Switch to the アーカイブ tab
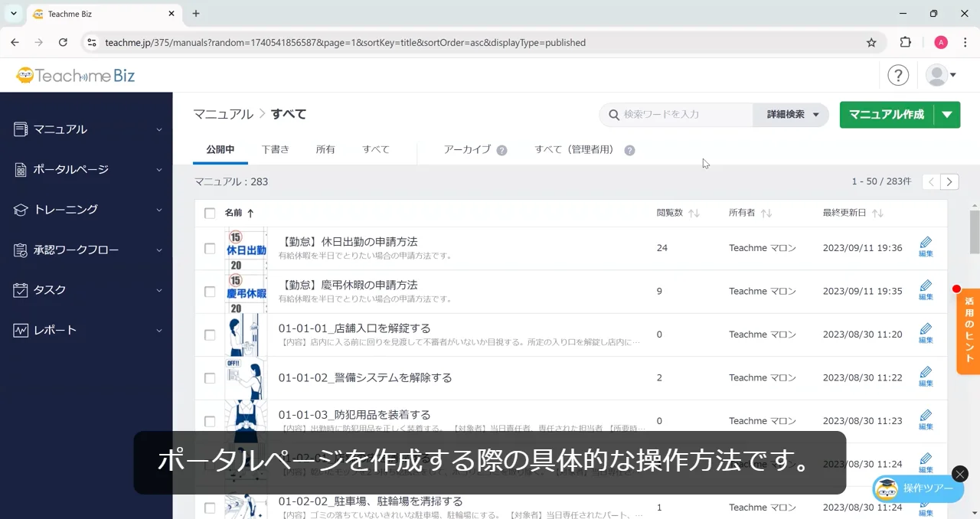980x519 pixels. (467, 150)
